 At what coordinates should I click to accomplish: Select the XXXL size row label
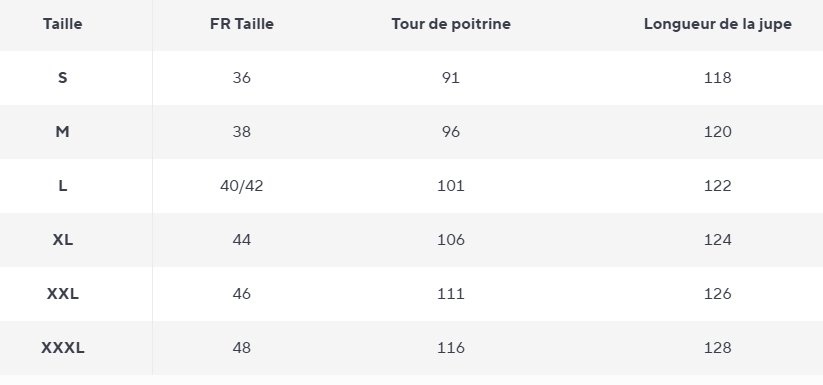click(x=62, y=348)
